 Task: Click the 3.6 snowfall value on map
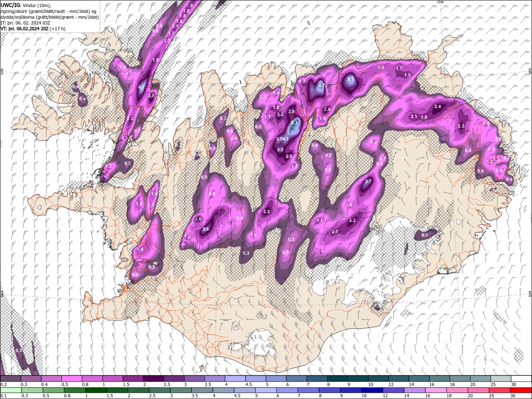coord(205,229)
